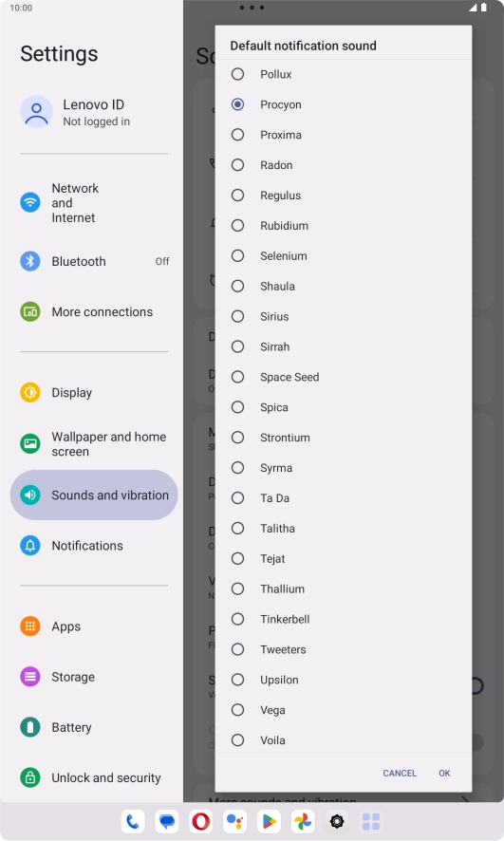Screen dimensions: 504x841
Task: Go to Notifications settings
Action: pos(94,546)
